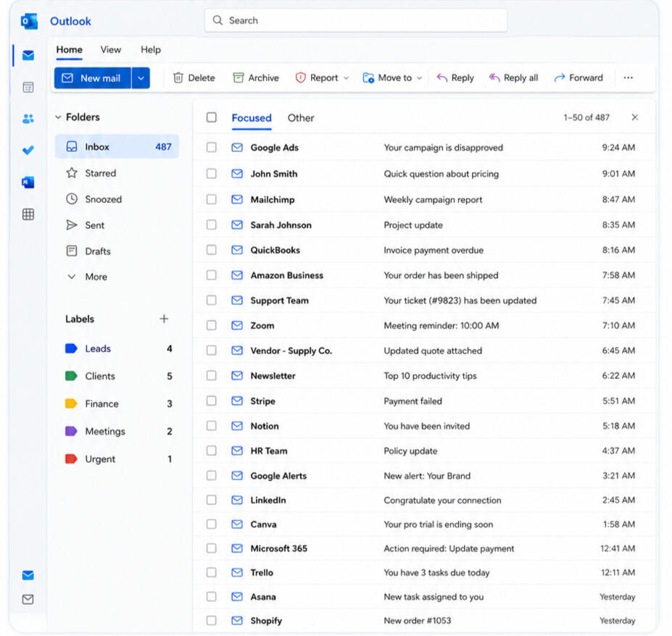Open the Clients label
672x636 pixels.
point(118,376)
